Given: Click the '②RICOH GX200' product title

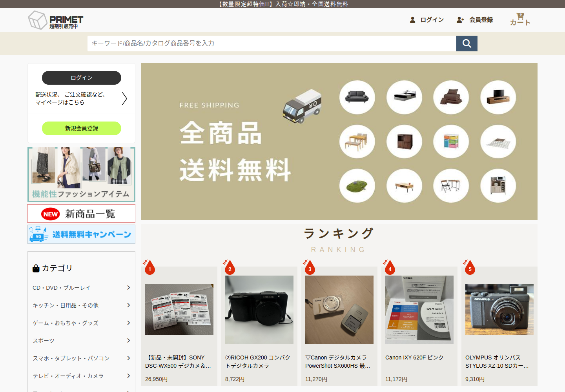Looking at the screenshot, I should pyautogui.click(x=258, y=361).
